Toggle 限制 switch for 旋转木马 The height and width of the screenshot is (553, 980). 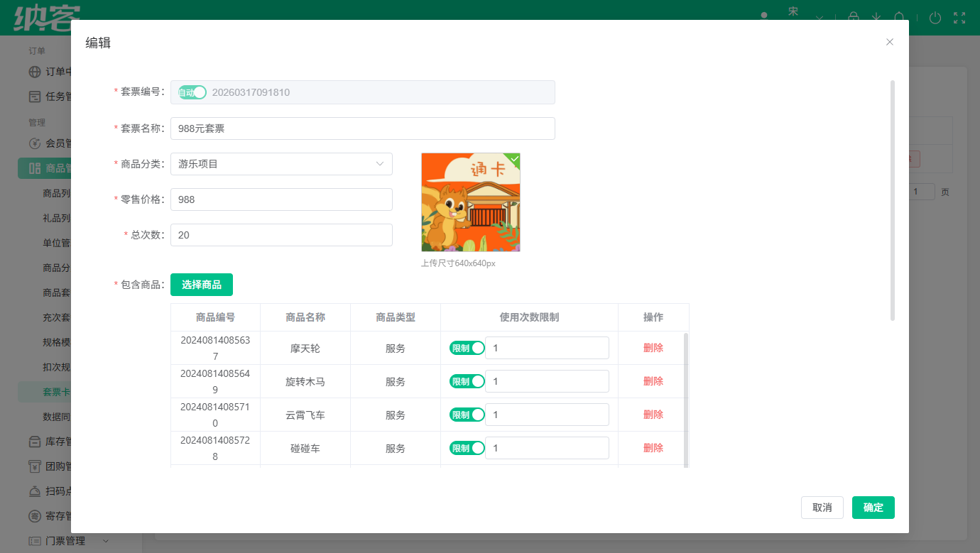467,381
